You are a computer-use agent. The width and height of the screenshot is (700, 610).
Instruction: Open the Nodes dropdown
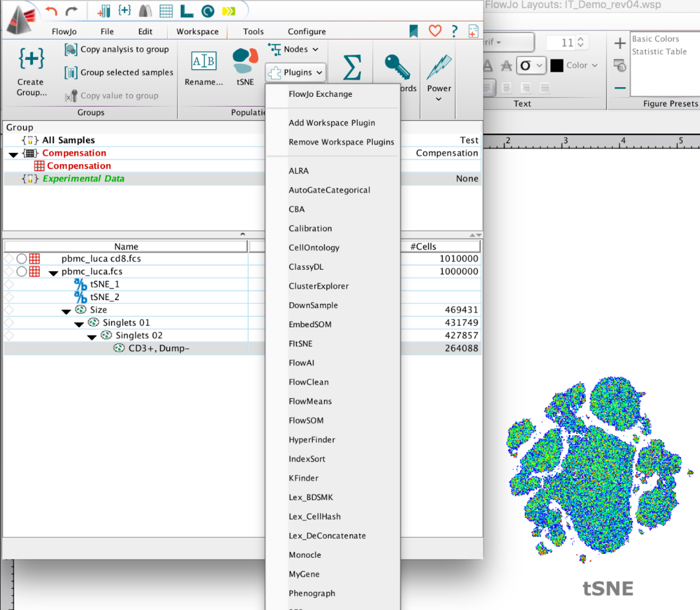click(x=294, y=49)
